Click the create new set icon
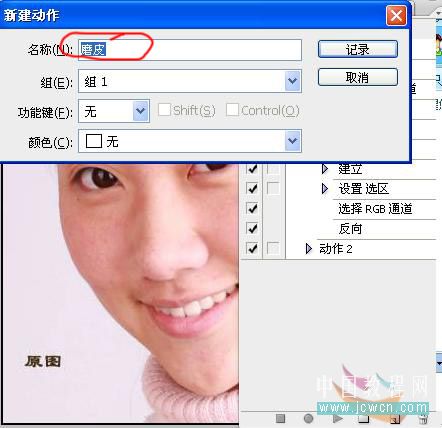Image resolution: width=442 pixels, height=428 pixels. click(364, 418)
